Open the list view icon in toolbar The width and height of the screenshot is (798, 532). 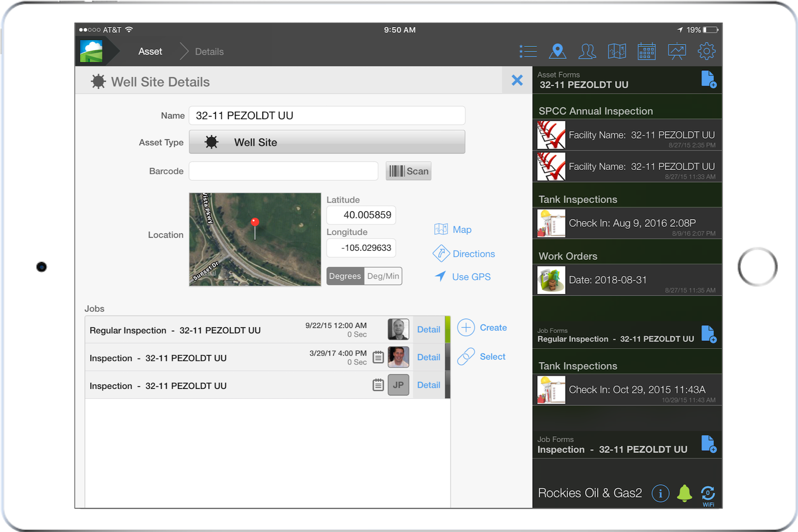(527, 51)
